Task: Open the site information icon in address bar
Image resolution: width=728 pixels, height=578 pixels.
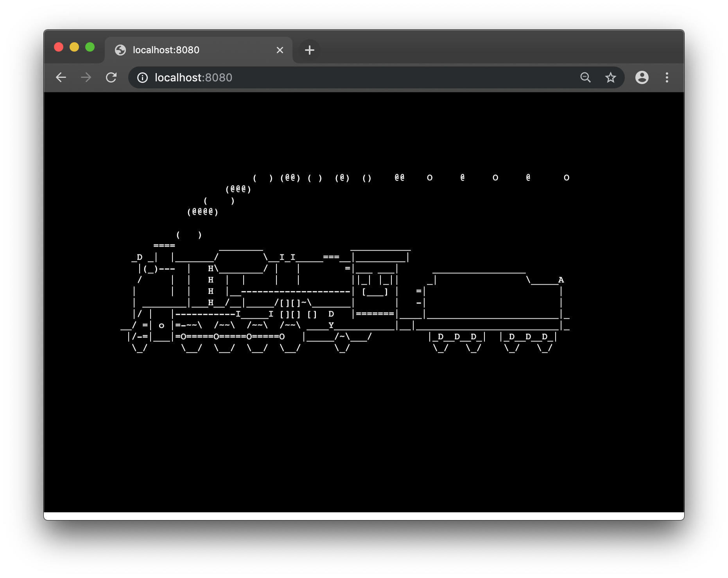Action: tap(142, 77)
